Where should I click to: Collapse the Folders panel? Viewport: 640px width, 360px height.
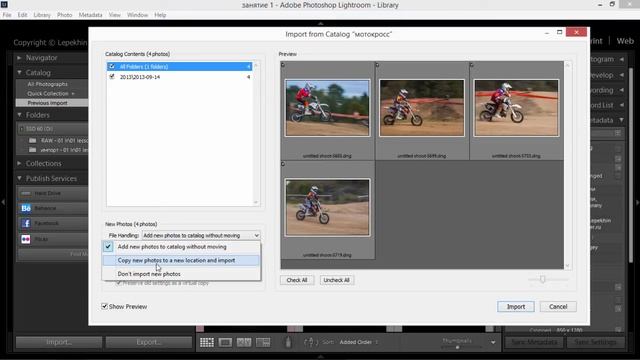click(19, 115)
